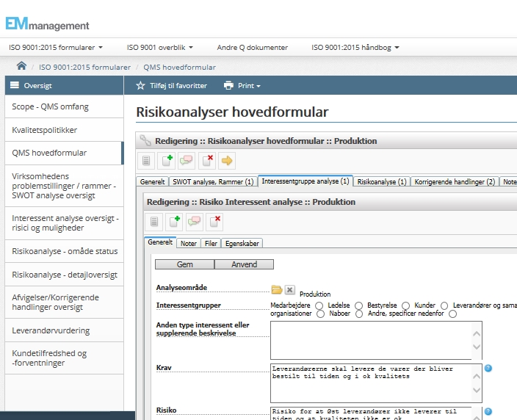Clear Analyseområde with the X icon
The height and width of the screenshot is (420, 517).
click(289, 290)
